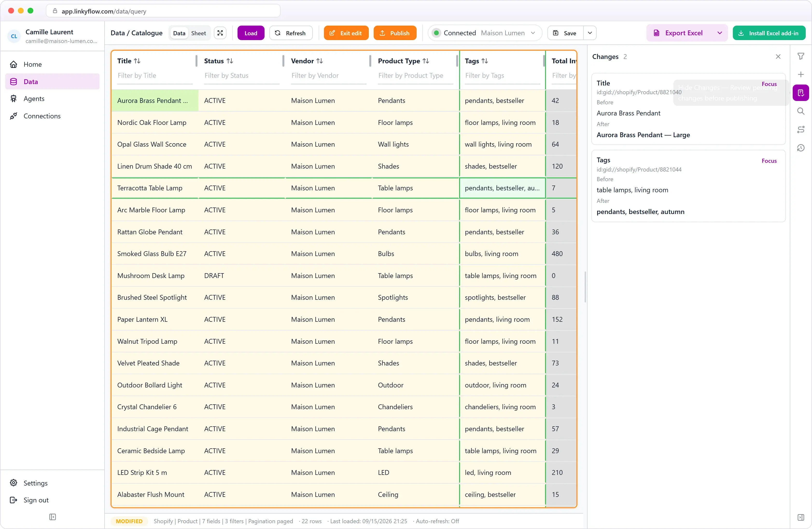The width and height of the screenshot is (812, 529).
Task: Click the plus add icon in right rail
Action: pyautogui.click(x=801, y=74)
